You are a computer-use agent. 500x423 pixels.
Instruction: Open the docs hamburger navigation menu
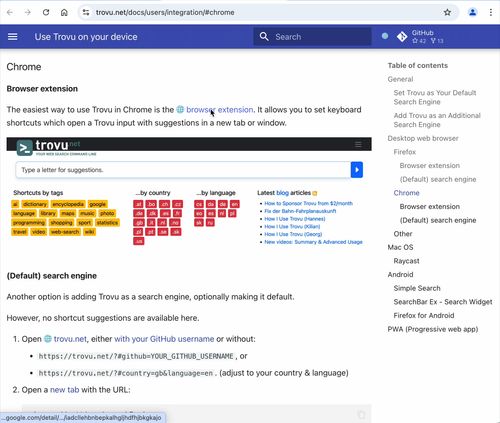pos(13,36)
